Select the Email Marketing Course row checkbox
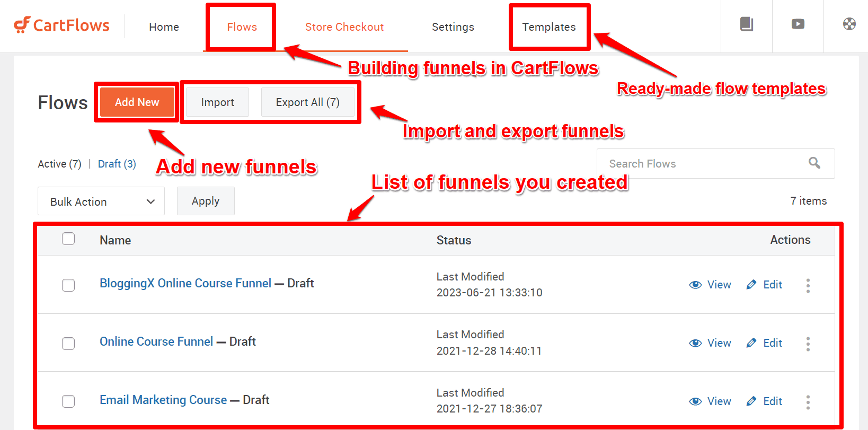The height and width of the screenshot is (430, 868). tap(68, 401)
